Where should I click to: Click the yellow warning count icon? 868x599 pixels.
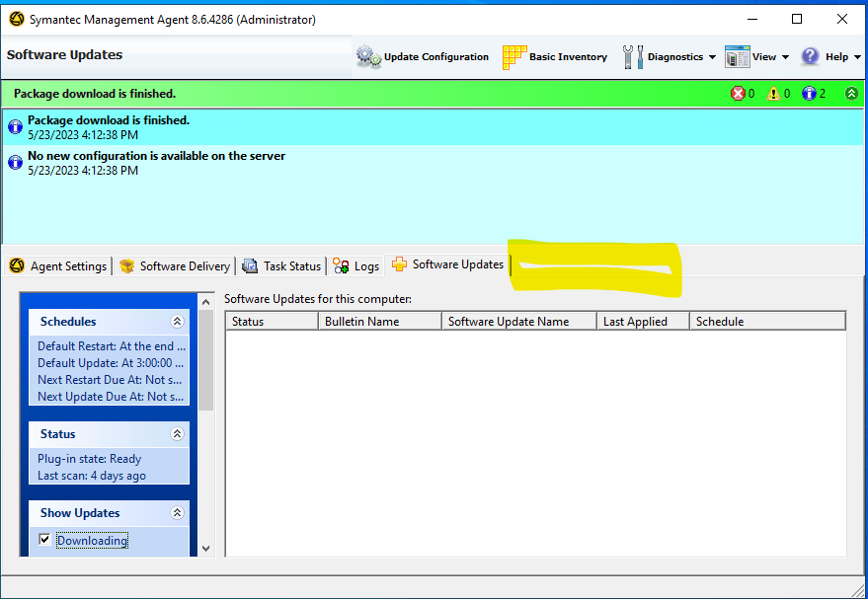[x=773, y=94]
